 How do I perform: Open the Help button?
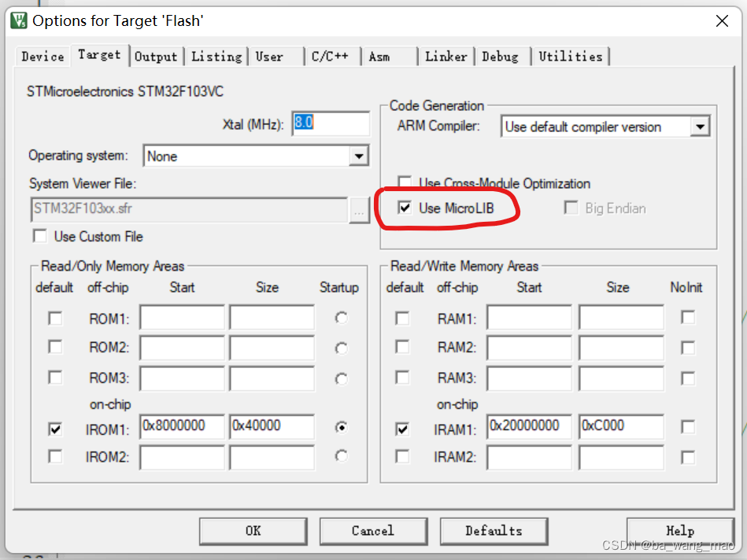(680, 531)
